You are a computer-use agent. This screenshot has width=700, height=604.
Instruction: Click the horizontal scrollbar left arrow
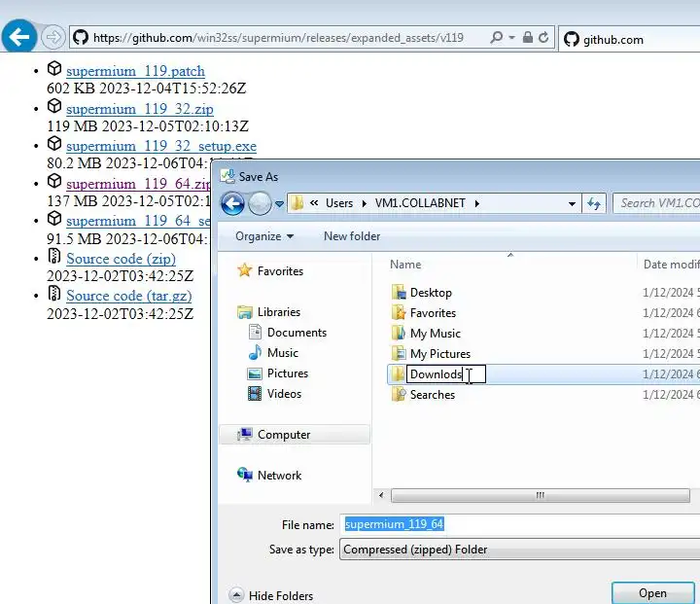381,495
